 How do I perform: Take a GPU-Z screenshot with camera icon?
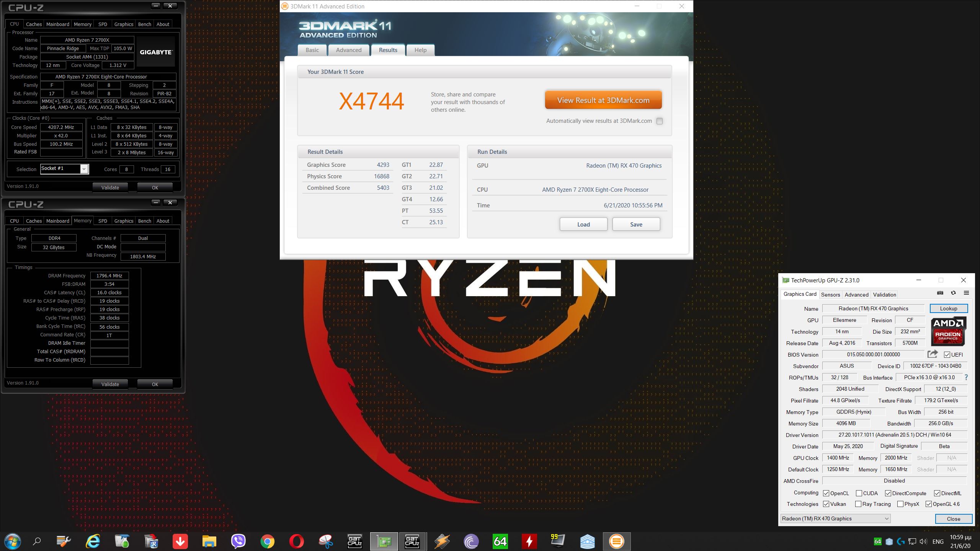pos(940,293)
